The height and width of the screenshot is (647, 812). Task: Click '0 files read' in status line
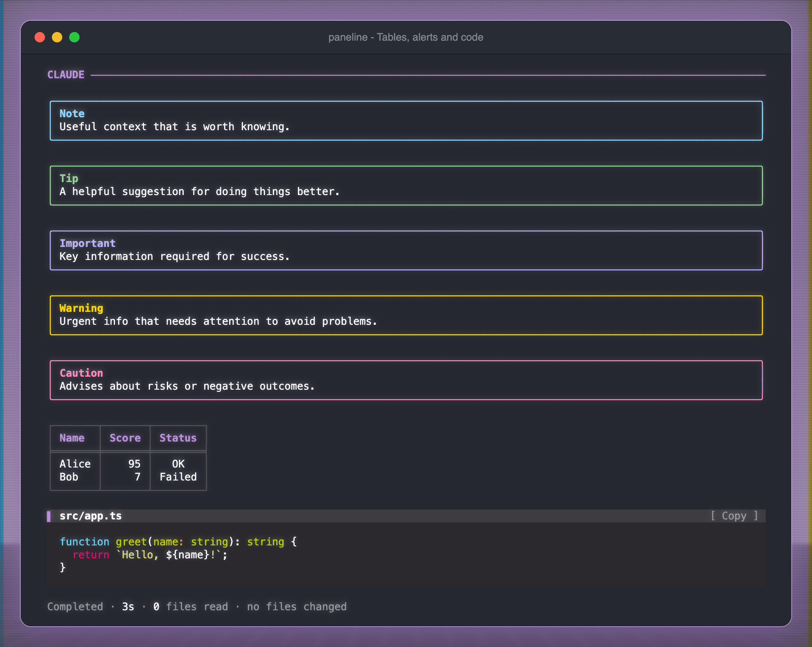(191, 607)
